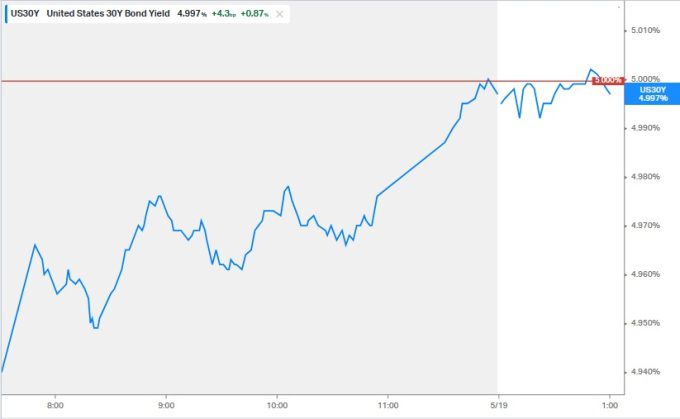This screenshot has height=419, width=680.
Task: Click the red 5.000% price line tag
Action: (607, 80)
